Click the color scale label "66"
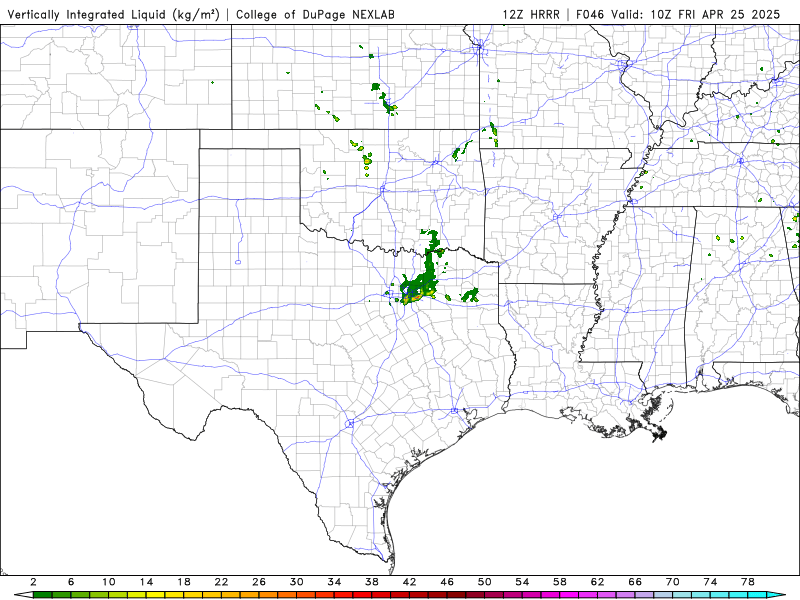The width and height of the screenshot is (800, 600). click(x=635, y=582)
